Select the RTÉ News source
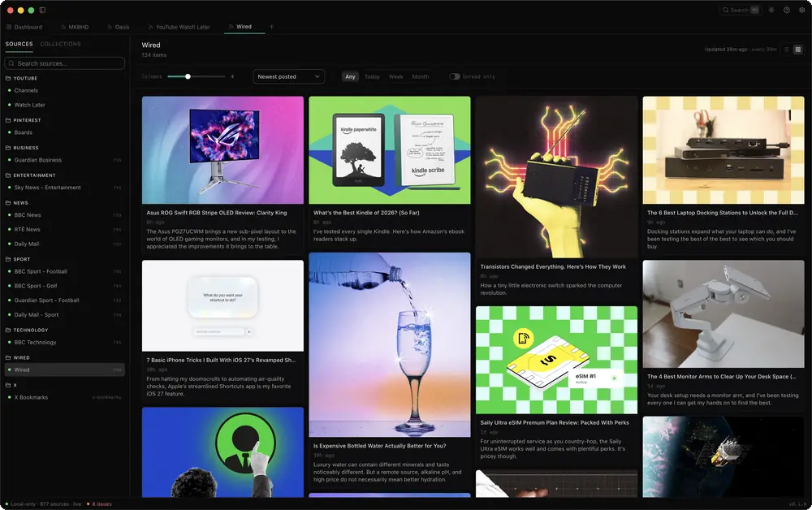This screenshot has height=510, width=812. (65, 229)
